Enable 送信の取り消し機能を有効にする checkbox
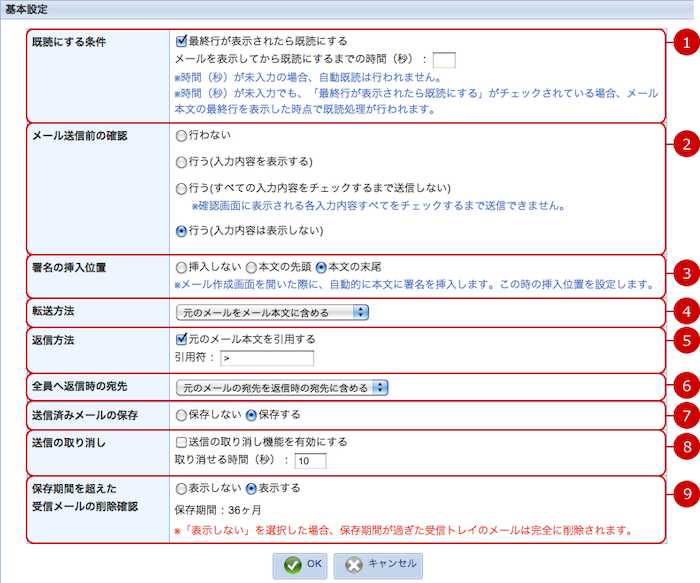700x583 pixels. pyautogui.click(x=181, y=442)
